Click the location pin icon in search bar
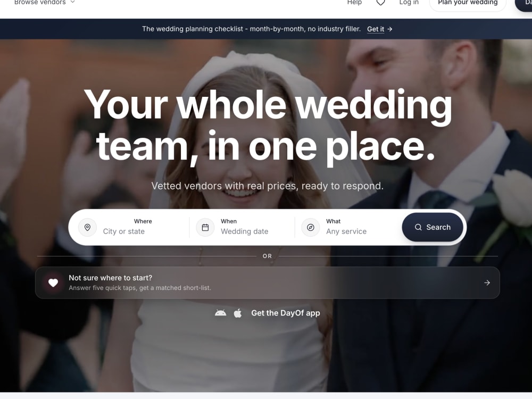Viewport: 532px width, 399px height. pos(88,227)
